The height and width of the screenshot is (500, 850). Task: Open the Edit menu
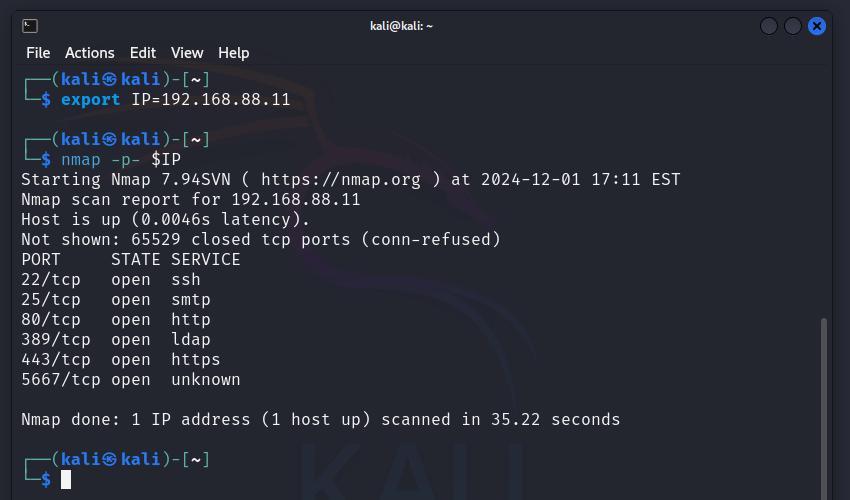[x=143, y=53]
